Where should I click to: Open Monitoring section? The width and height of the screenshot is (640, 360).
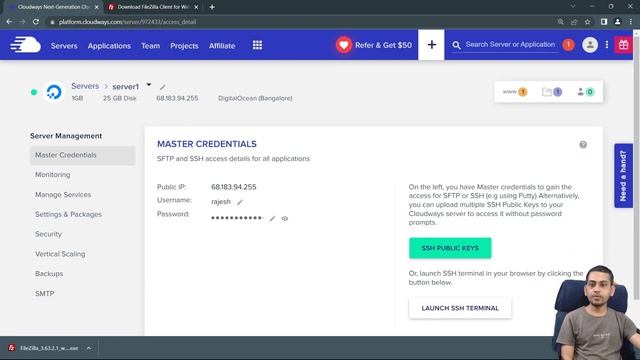click(x=53, y=175)
